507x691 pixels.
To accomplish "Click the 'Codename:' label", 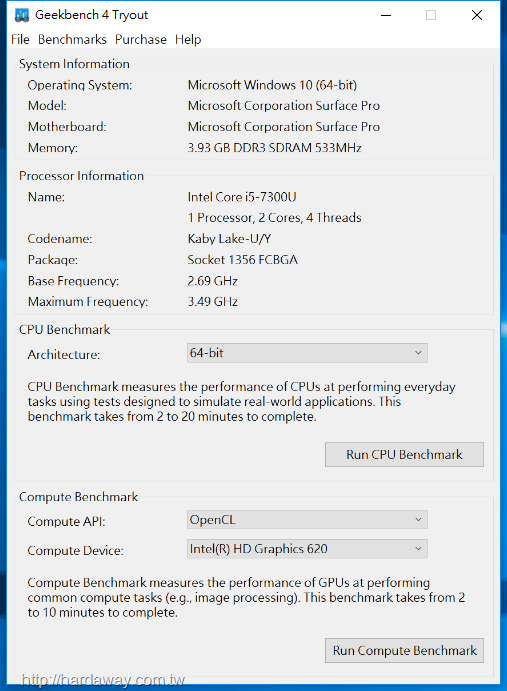I will (x=60, y=239).
